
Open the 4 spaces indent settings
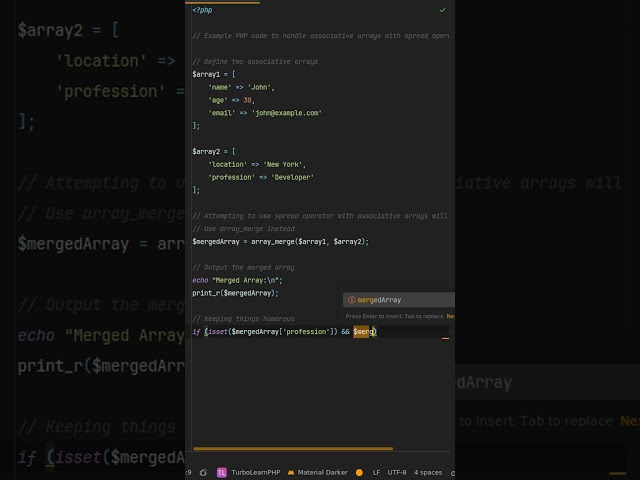(x=428, y=472)
